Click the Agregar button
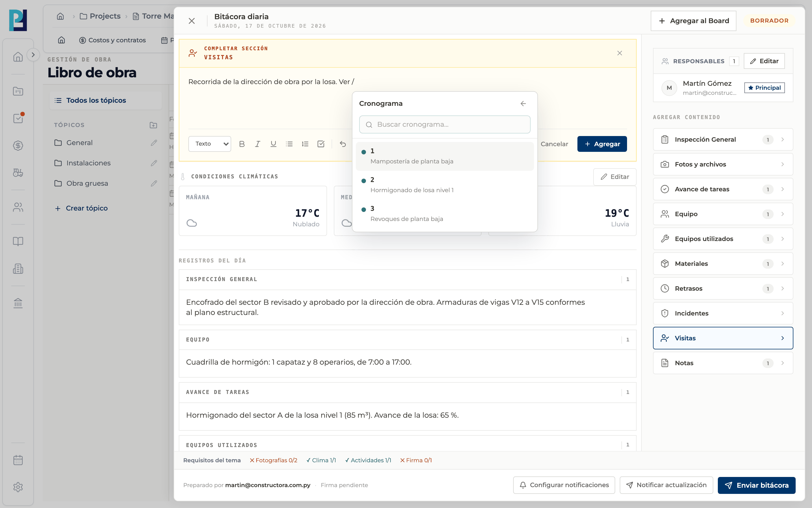The image size is (812, 508). pos(602,144)
